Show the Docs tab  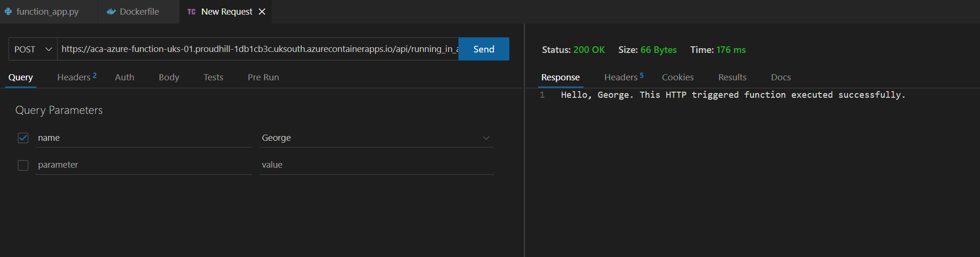(x=781, y=77)
